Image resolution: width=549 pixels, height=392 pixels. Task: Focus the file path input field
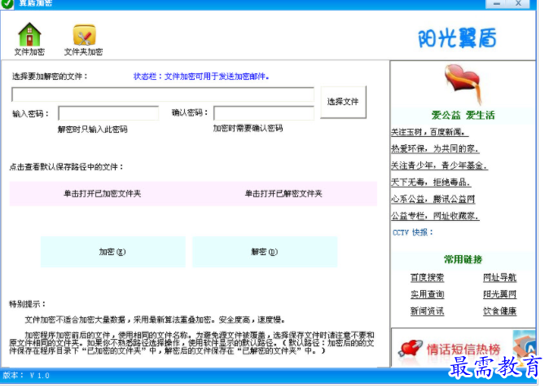tap(163, 95)
